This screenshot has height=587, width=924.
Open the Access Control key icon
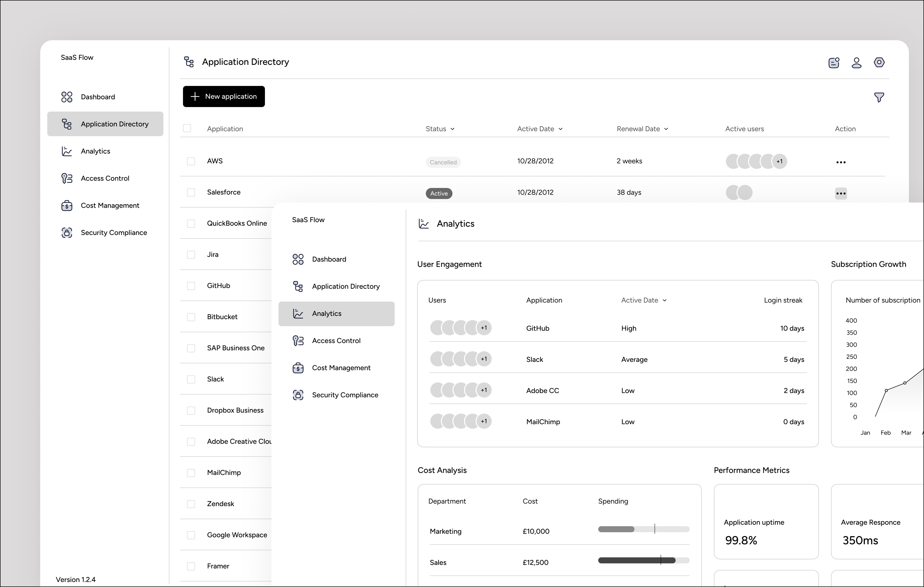[x=67, y=178]
